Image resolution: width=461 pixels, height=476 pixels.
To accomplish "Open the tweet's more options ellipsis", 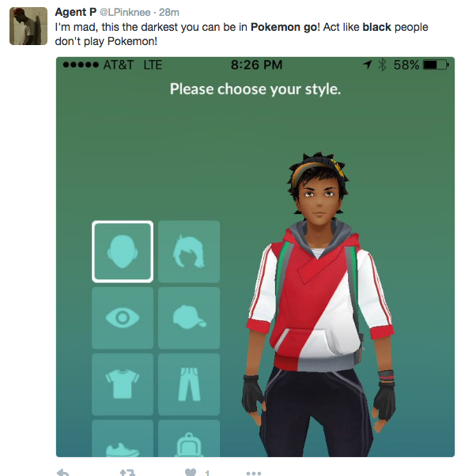I will pos(254,473).
